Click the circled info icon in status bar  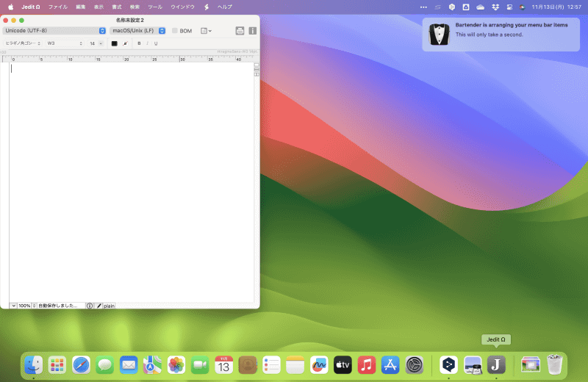coord(90,306)
